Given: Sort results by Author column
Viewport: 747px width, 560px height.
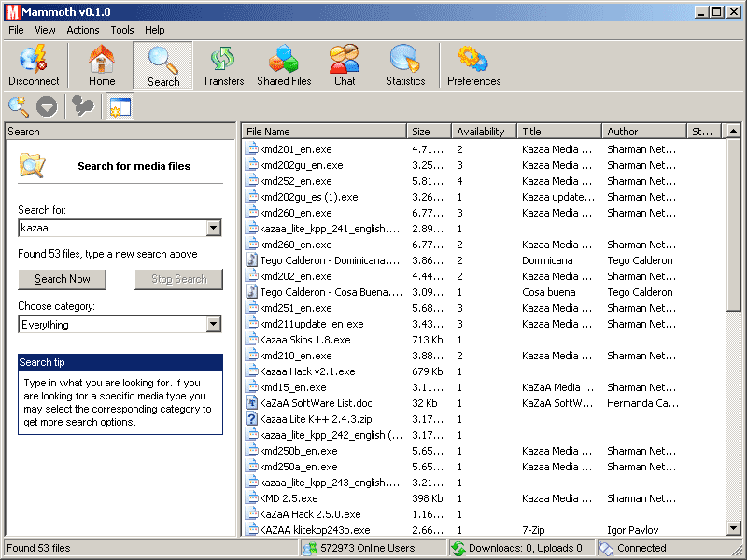Looking at the screenshot, I should pos(644,132).
